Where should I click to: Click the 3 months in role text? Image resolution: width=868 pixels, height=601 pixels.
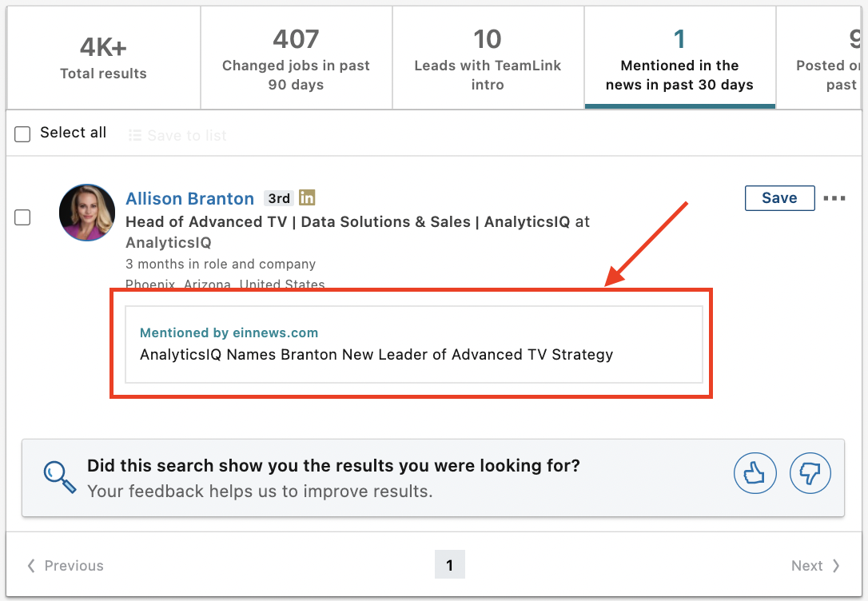click(x=221, y=264)
